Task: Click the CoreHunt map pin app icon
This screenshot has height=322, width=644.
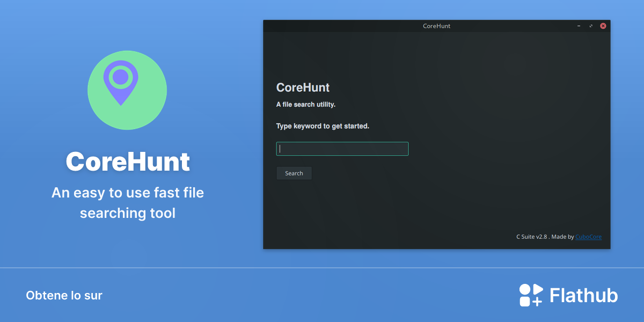Action: 127,90
